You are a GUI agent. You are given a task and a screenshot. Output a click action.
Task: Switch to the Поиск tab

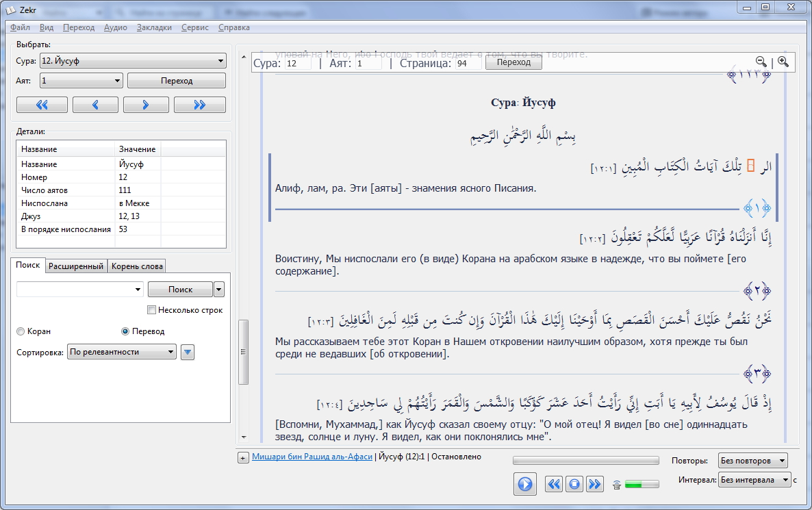[28, 265]
